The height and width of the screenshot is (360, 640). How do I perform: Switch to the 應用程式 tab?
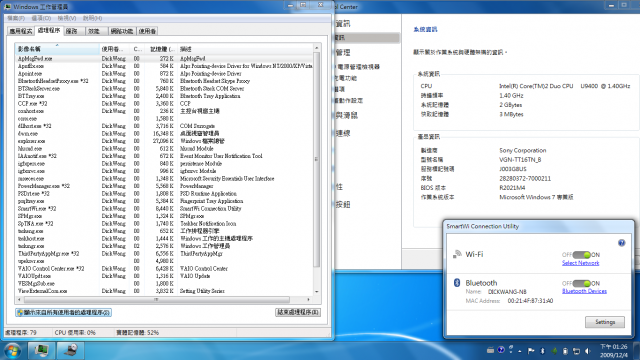click(x=21, y=31)
